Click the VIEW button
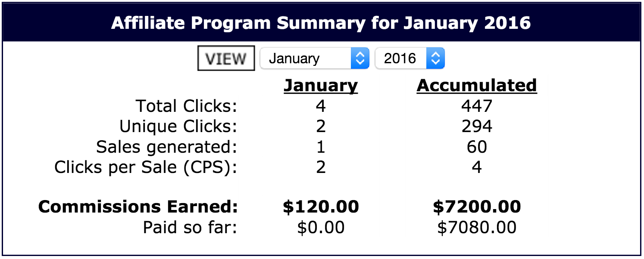Image resolution: width=644 pixels, height=259 pixels. tap(226, 59)
